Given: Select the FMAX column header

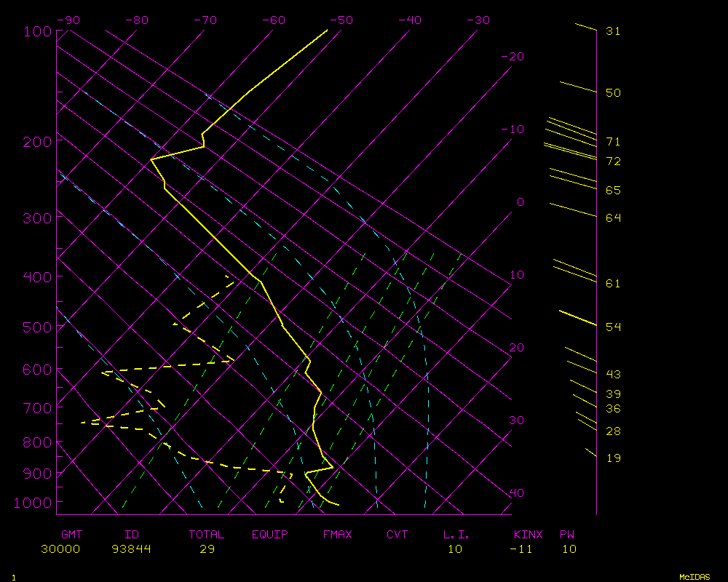Looking at the screenshot, I should [337, 535].
